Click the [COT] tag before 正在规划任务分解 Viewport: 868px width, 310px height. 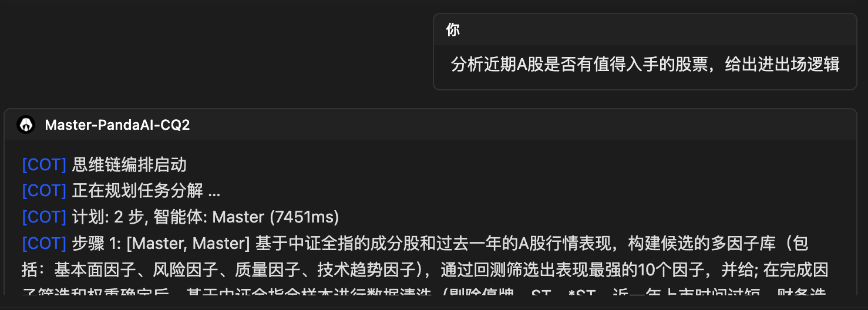pos(44,191)
